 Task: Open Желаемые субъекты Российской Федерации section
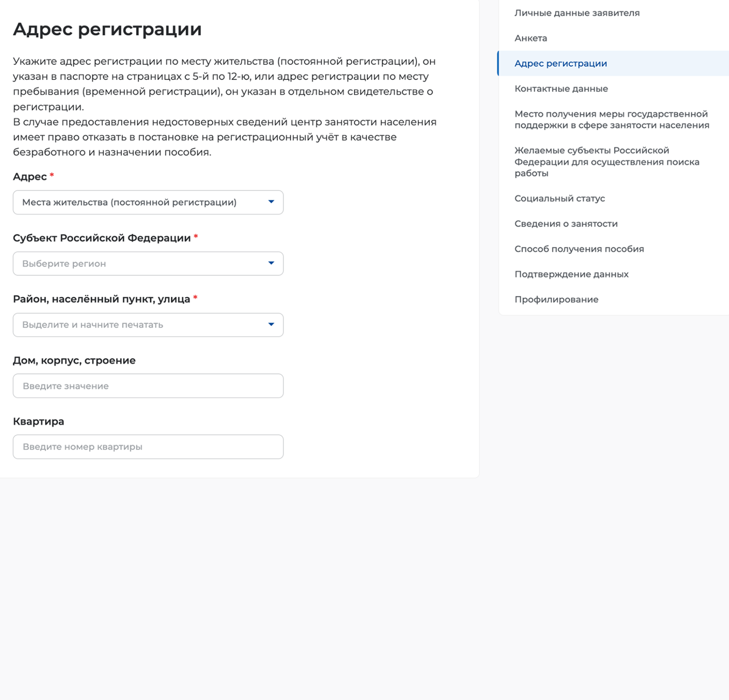coord(607,162)
